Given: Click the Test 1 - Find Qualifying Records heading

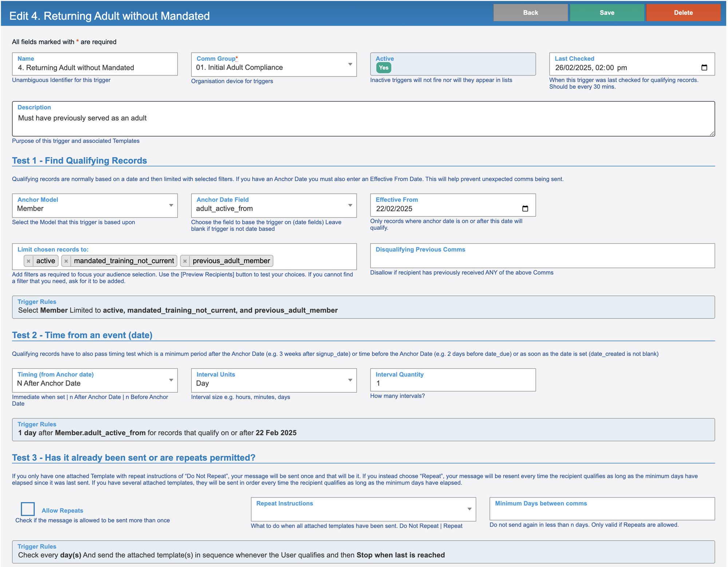Looking at the screenshot, I should click(79, 161).
